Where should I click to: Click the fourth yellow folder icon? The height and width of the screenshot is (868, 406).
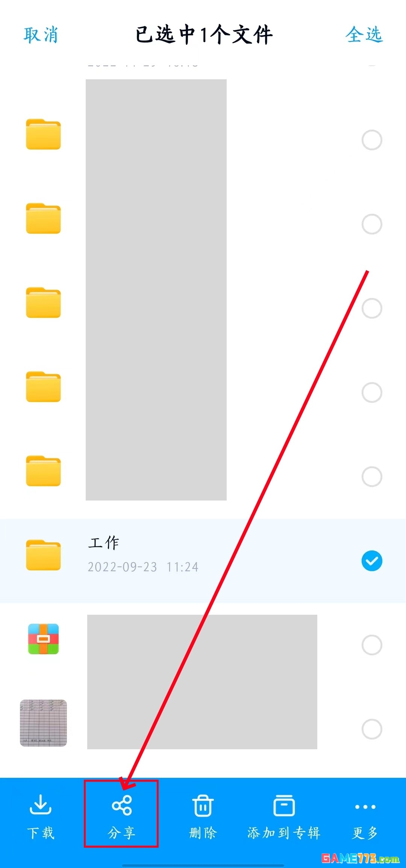click(x=43, y=387)
